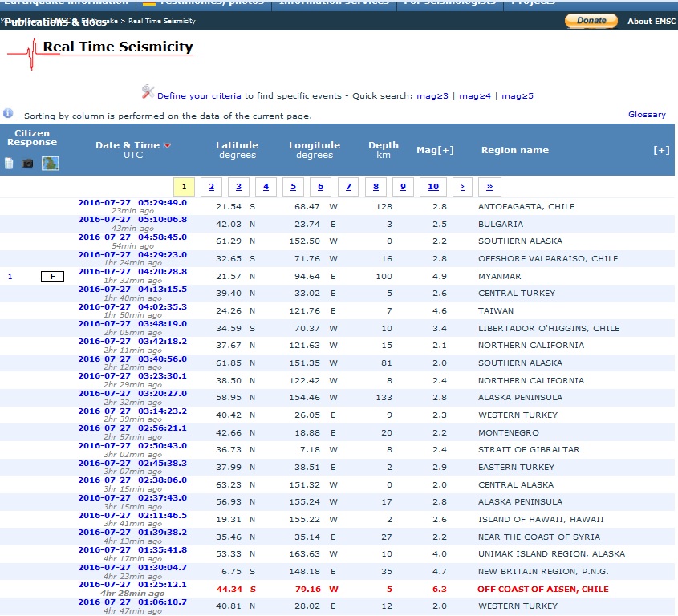Open About EMSC menu
Viewport: 678px width, 616px height.
(652, 21)
